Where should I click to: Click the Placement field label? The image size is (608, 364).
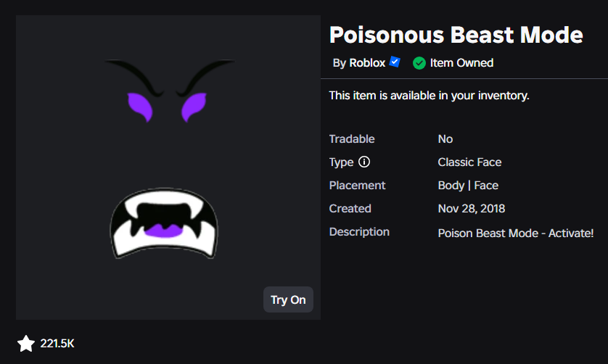357,186
